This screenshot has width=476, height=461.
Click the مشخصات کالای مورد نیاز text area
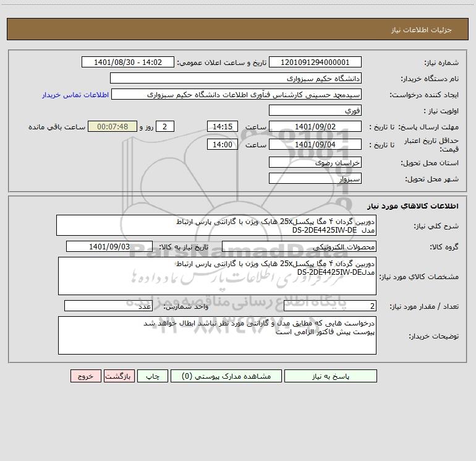[217, 276]
